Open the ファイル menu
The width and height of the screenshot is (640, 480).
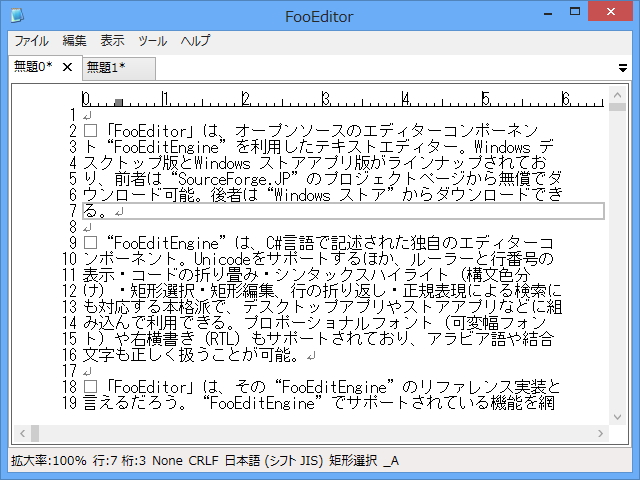click(x=31, y=40)
